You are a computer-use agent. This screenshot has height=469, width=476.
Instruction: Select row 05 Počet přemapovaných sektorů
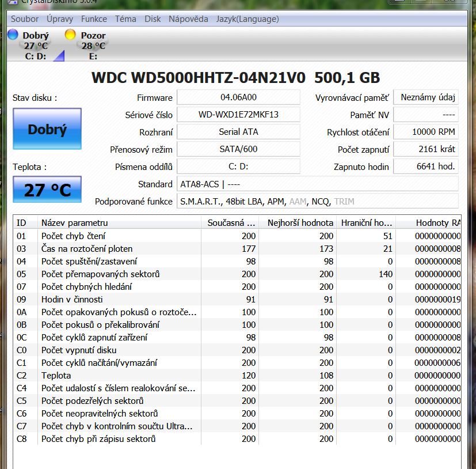pyautogui.click(x=237, y=274)
